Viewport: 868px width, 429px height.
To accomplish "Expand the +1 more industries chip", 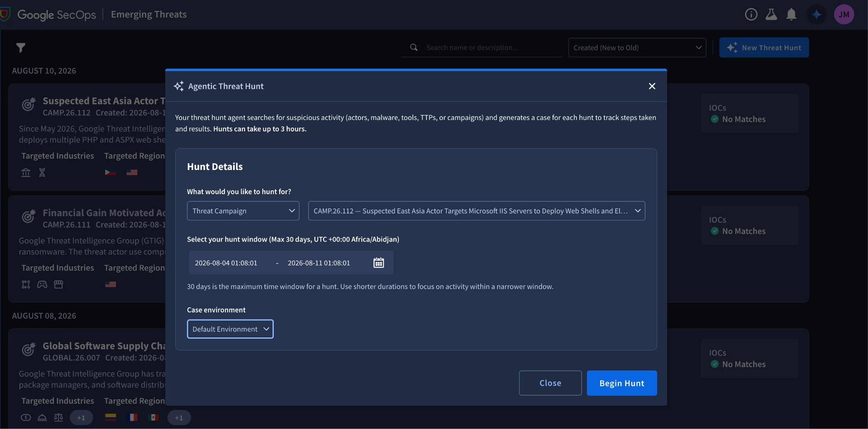I will point(81,418).
